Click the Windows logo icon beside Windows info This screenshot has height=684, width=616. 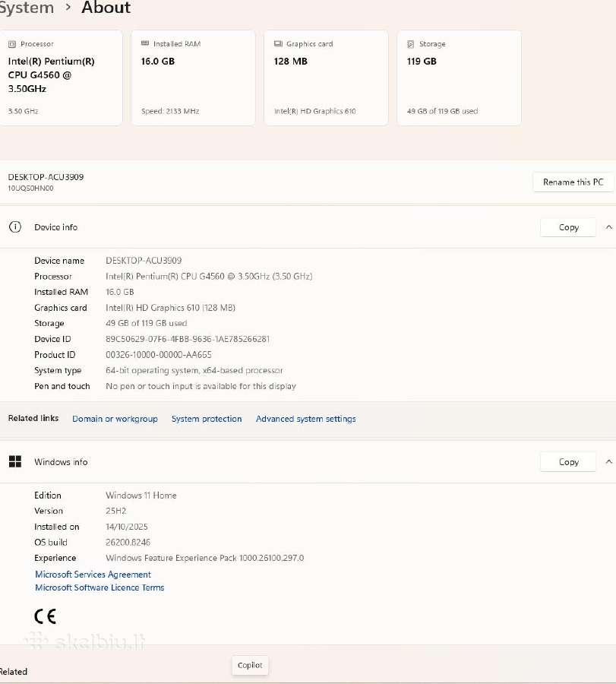[15, 461]
